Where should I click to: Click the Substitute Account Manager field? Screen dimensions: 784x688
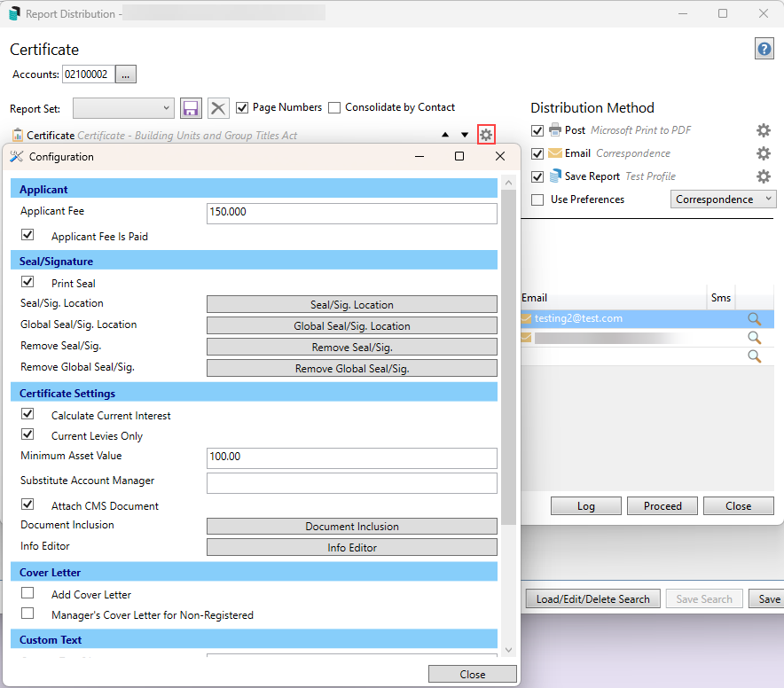(352, 483)
